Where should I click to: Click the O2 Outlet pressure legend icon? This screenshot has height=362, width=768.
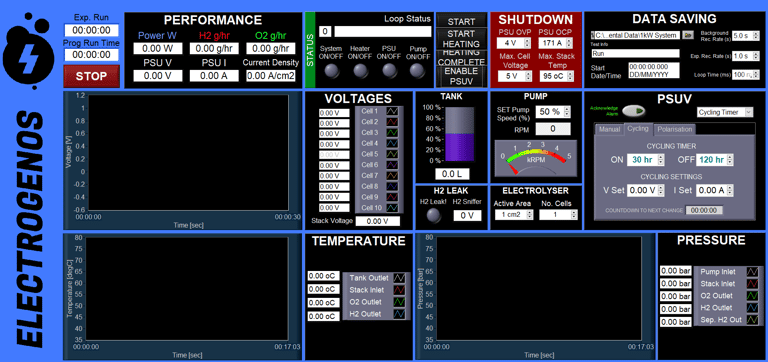(752, 296)
